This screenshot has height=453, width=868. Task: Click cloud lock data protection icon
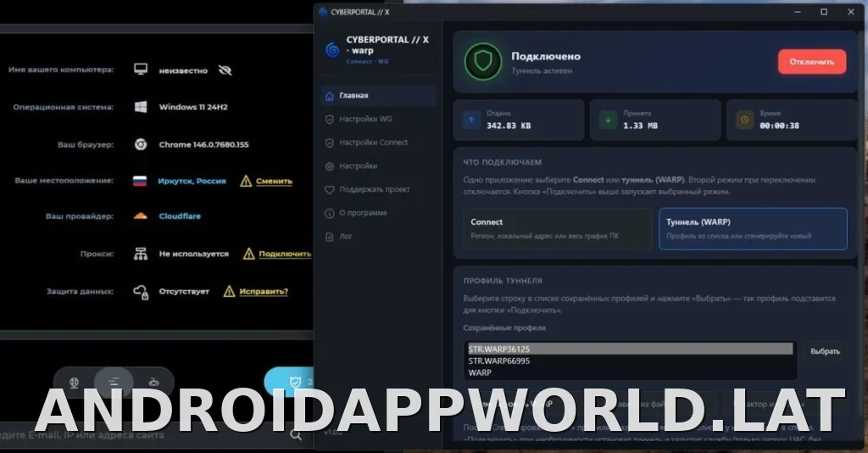coord(141,291)
